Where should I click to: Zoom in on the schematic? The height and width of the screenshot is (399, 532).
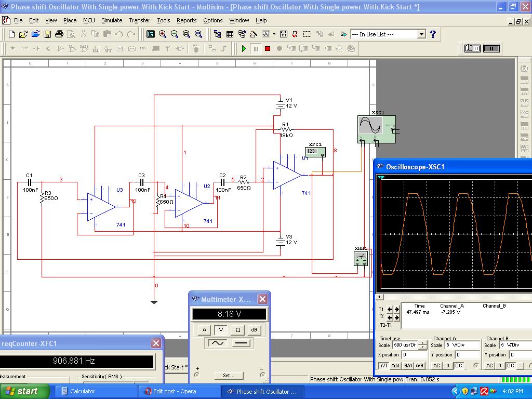163,34
